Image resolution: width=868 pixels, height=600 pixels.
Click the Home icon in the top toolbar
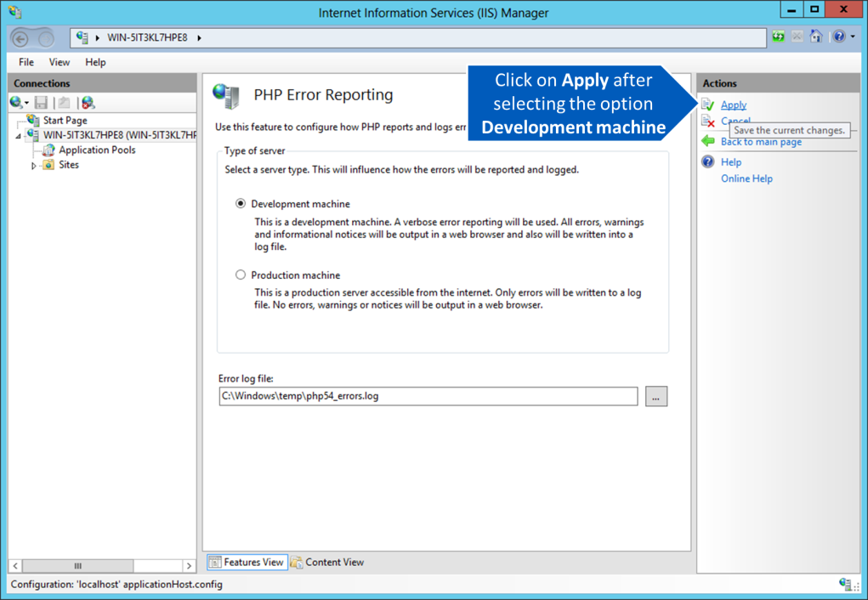(x=816, y=37)
